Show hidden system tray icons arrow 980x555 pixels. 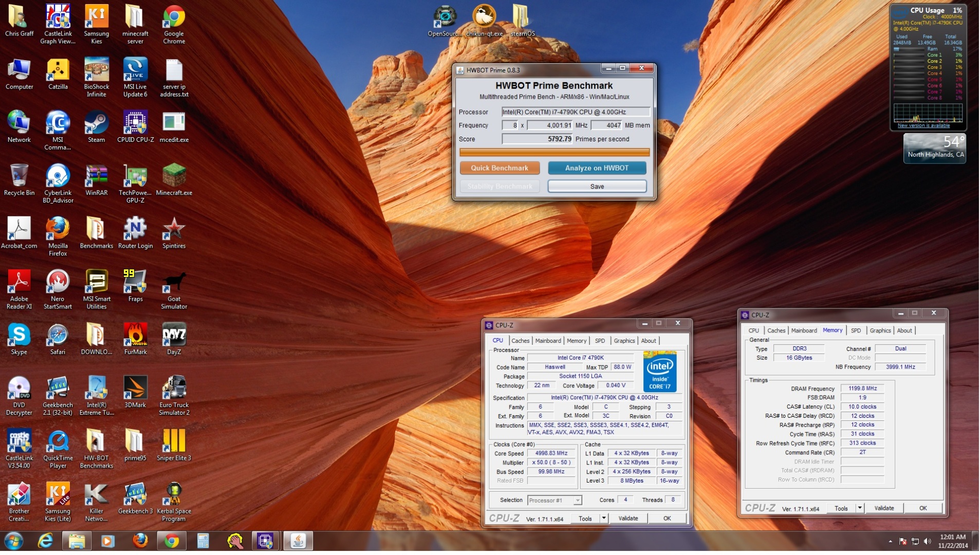(890, 542)
